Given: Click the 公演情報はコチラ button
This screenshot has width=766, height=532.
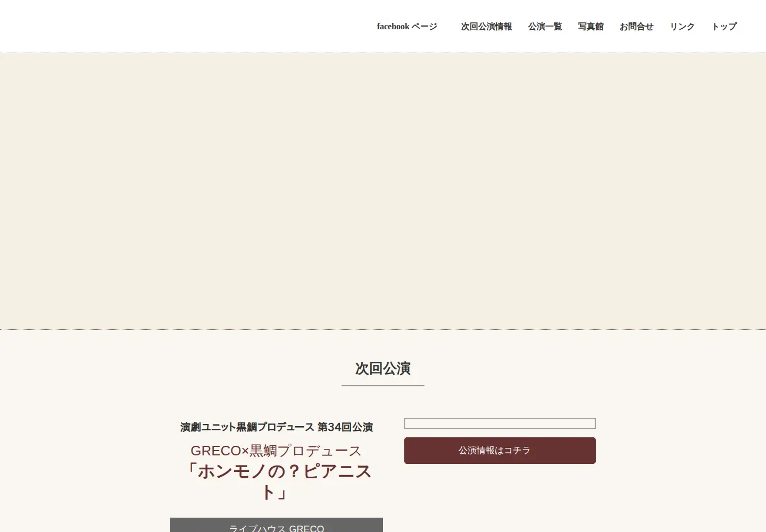Looking at the screenshot, I should (x=500, y=451).
